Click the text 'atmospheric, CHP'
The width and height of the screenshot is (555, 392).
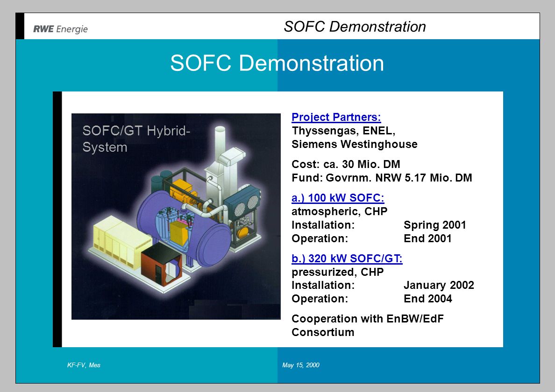click(x=340, y=211)
